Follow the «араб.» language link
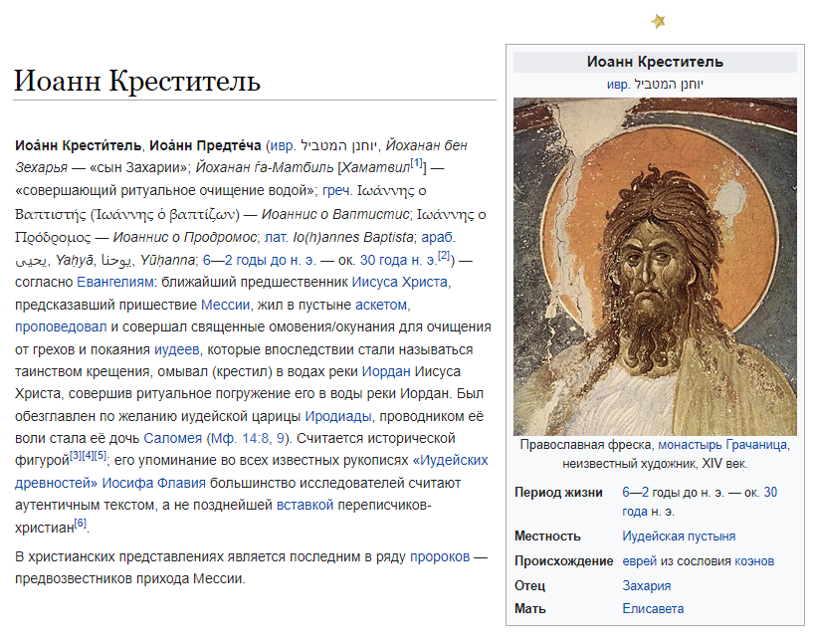 pyautogui.click(x=438, y=237)
